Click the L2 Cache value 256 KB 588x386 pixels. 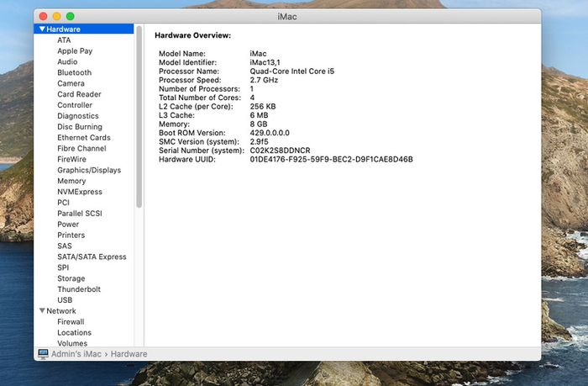(x=262, y=106)
